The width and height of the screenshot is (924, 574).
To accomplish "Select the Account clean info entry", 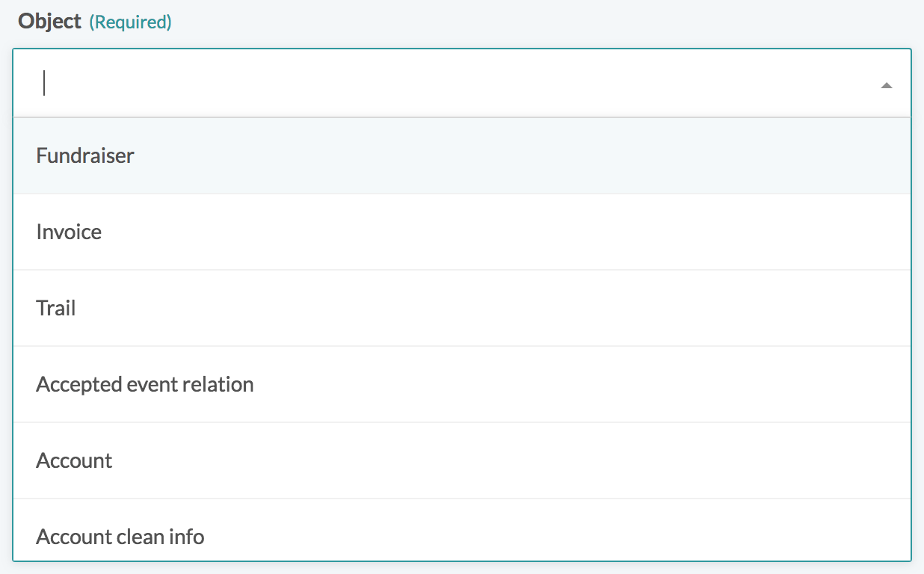I will (120, 536).
